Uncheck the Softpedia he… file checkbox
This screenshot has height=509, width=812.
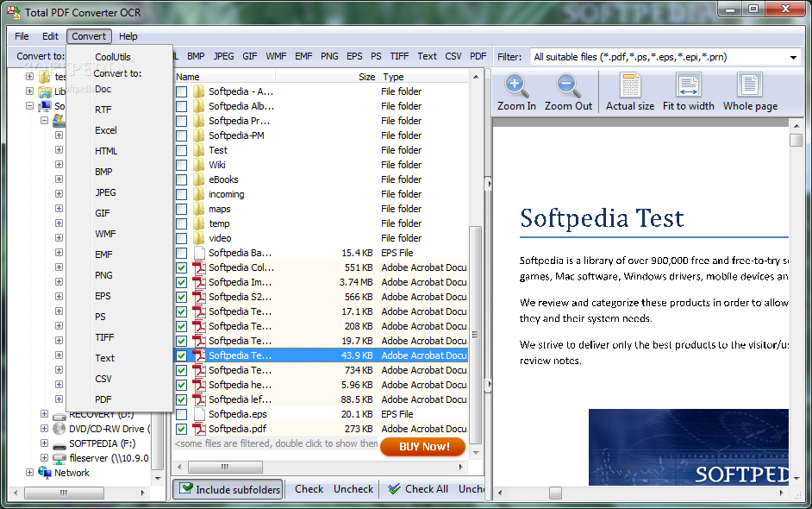click(x=181, y=385)
